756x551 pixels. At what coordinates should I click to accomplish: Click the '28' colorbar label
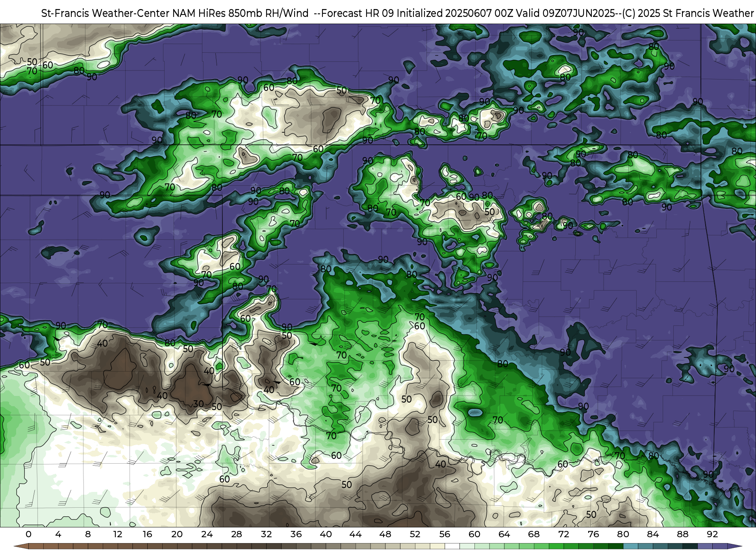(x=237, y=534)
